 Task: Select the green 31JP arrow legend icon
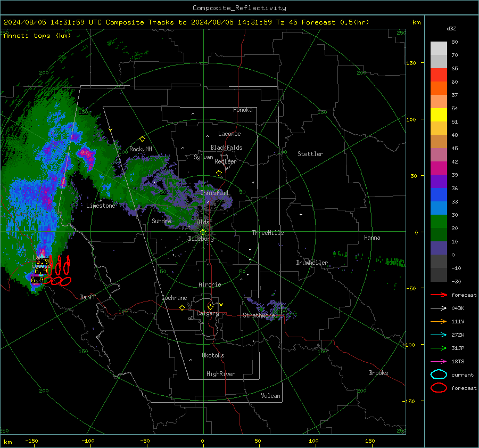point(439,348)
